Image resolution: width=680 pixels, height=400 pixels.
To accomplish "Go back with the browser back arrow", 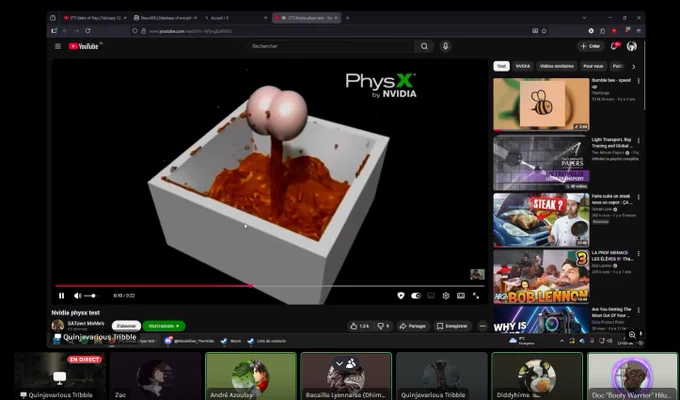I will (x=65, y=31).
